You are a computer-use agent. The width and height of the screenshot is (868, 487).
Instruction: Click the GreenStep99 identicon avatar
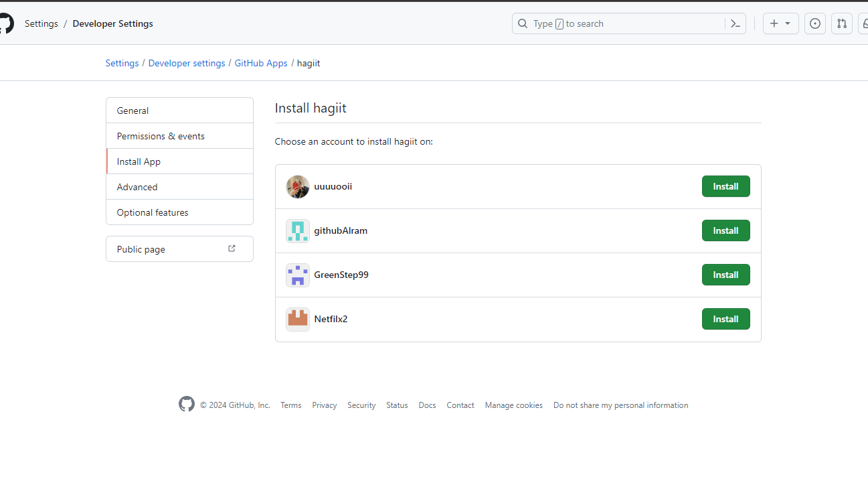tap(298, 275)
